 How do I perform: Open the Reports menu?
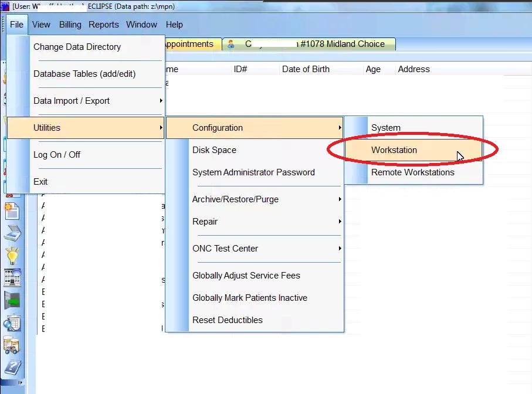pyautogui.click(x=104, y=25)
